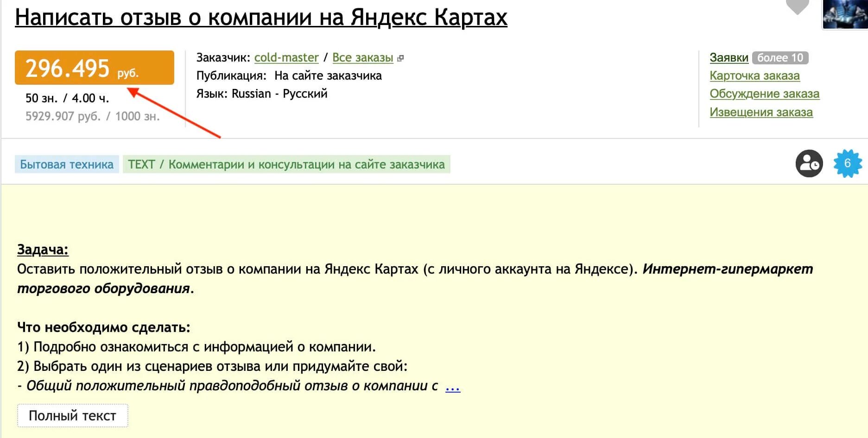The image size is (868, 438).
Task: Click the '50 зн. / 4.00 ч.' volume info
Action: coord(68,97)
